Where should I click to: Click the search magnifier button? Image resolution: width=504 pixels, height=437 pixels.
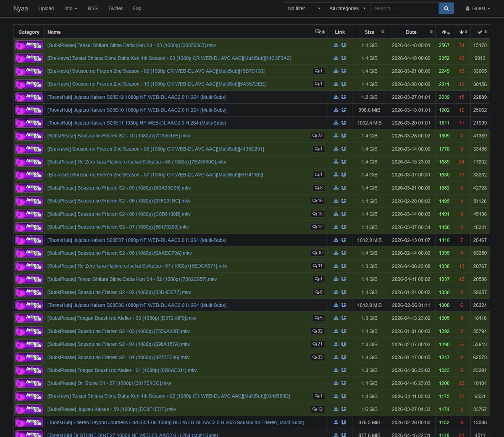(446, 8)
